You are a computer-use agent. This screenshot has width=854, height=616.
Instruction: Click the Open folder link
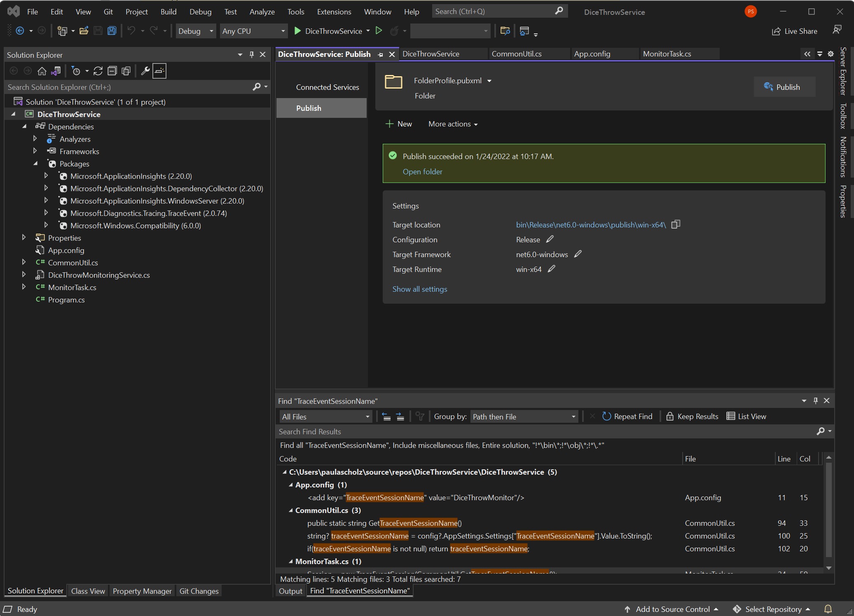click(x=422, y=171)
